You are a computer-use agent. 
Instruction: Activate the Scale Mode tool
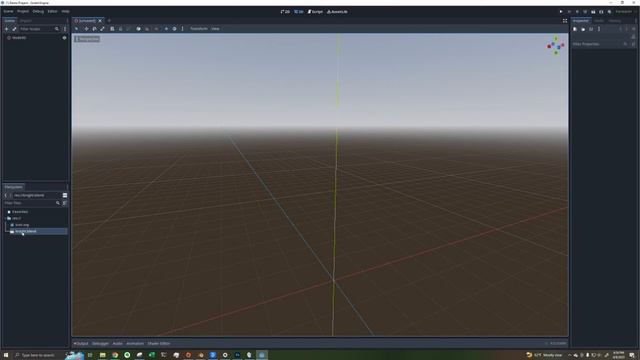coord(102,29)
